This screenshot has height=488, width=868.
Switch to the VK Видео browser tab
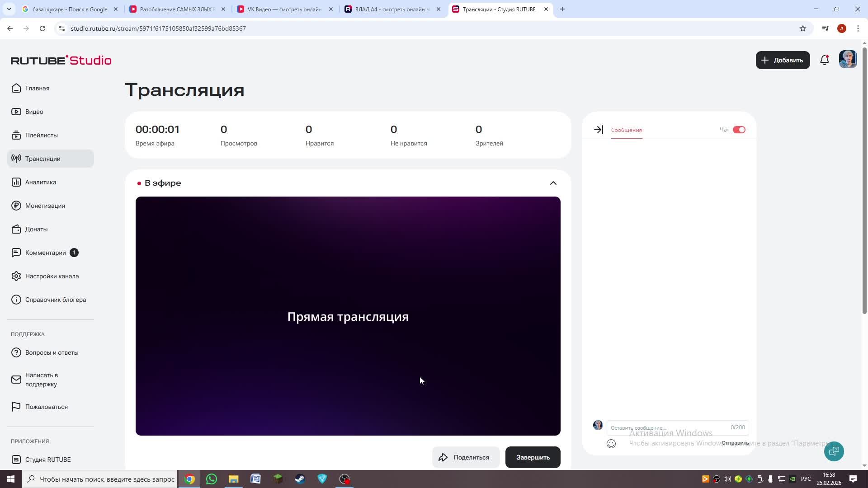click(284, 9)
